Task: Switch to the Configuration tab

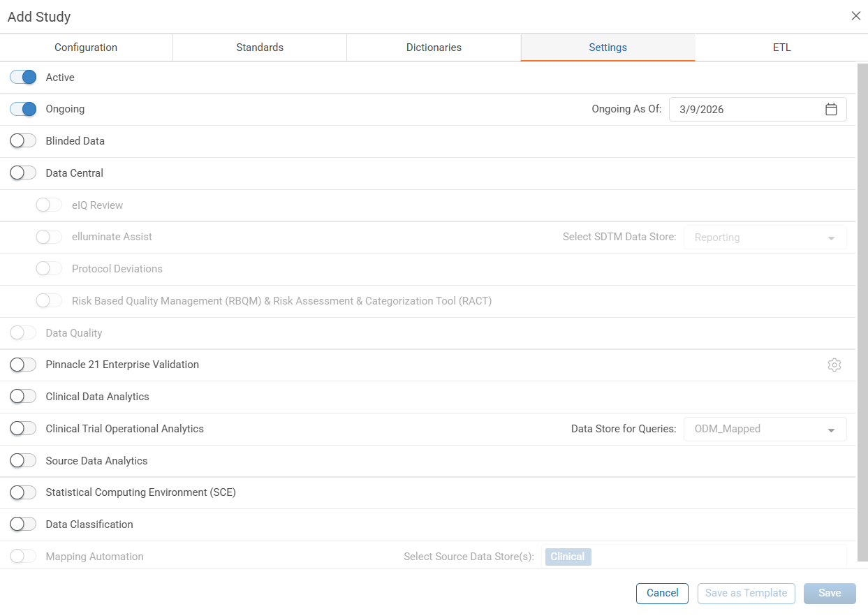Action: (86, 47)
